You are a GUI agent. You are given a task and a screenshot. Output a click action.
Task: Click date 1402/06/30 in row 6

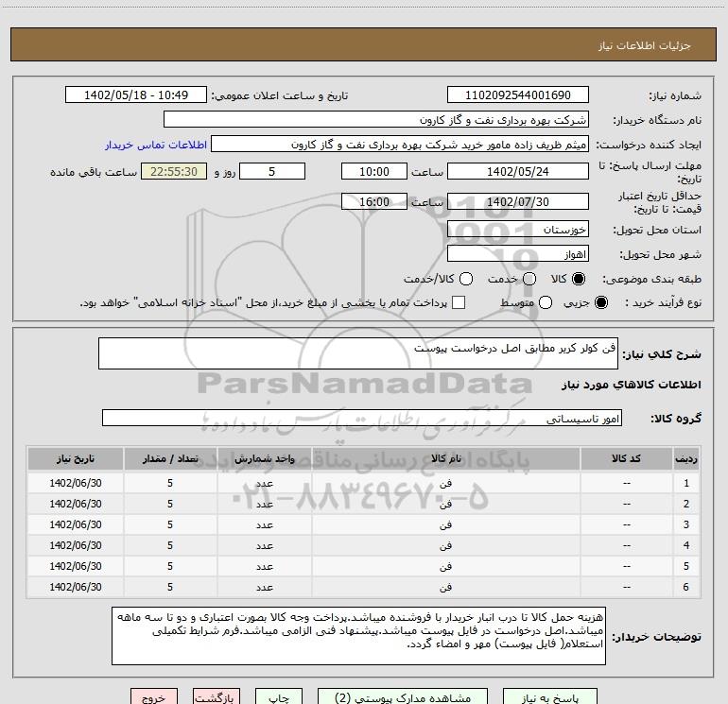(76, 588)
